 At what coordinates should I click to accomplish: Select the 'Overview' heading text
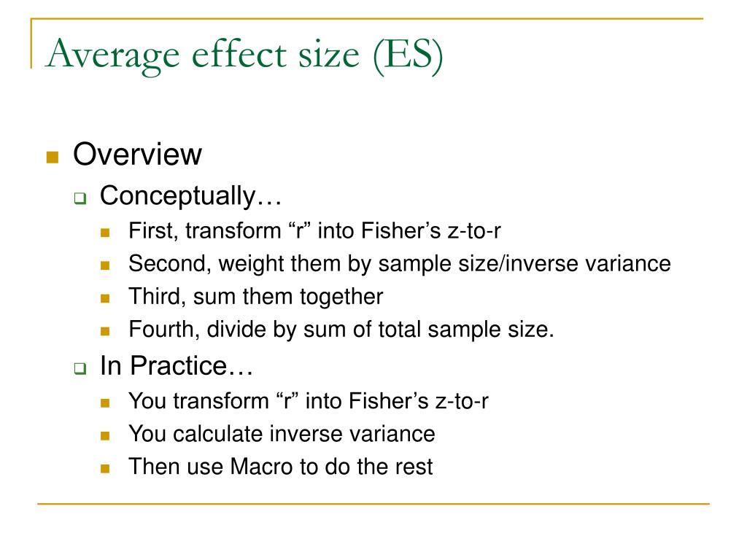pos(137,155)
